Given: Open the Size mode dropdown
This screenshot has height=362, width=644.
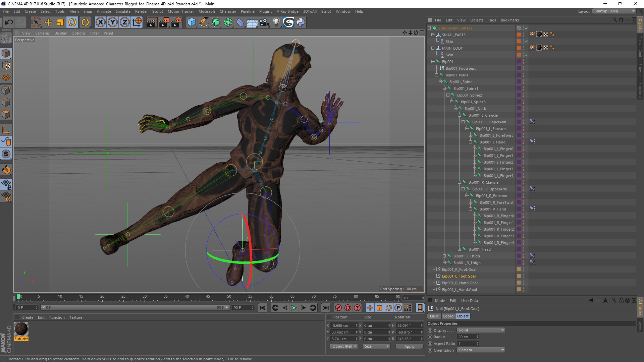Looking at the screenshot, I should (x=376, y=347).
